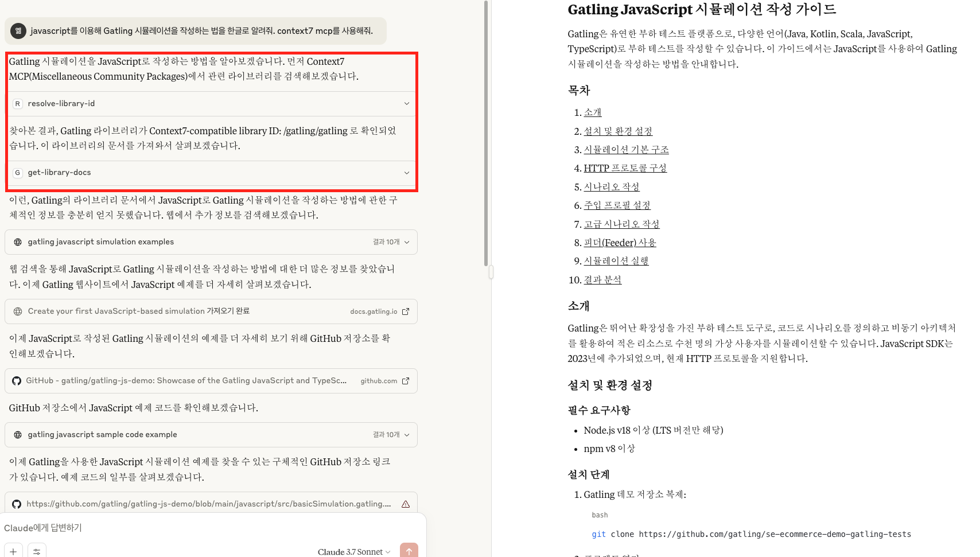Open 고급 시나리오 작성 link
Image resolution: width=980 pixels, height=557 pixels.
(x=621, y=224)
